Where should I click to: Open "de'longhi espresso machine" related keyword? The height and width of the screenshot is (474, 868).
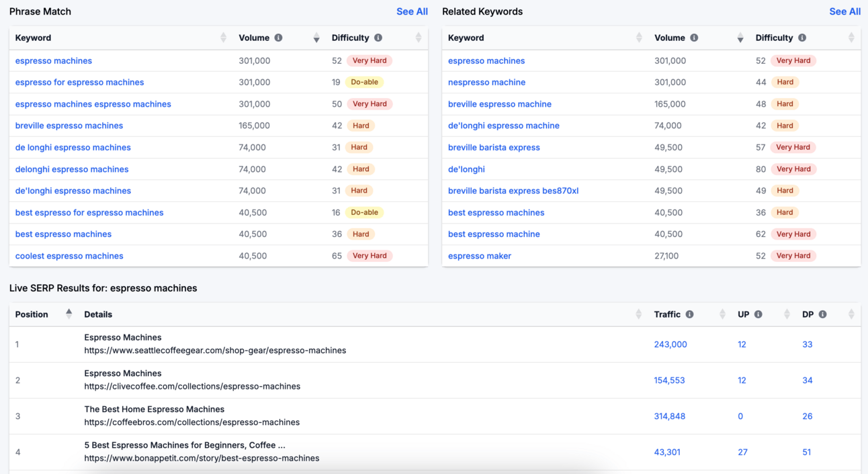pyautogui.click(x=504, y=126)
